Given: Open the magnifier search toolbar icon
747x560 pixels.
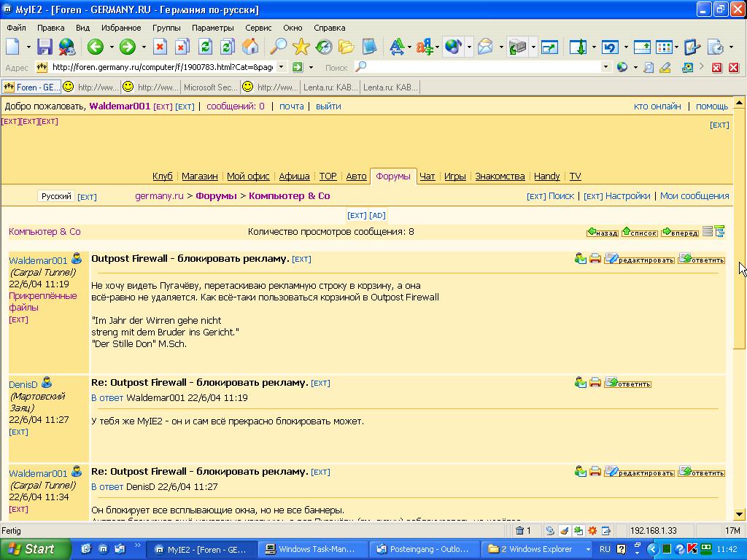Looking at the screenshot, I should pos(278,47).
